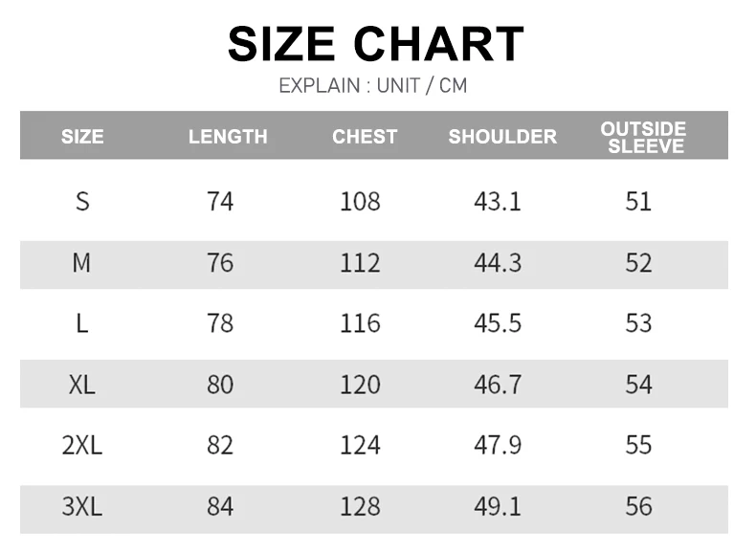The image size is (756, 552).
Task: Click shoulder value 49.1
Action: coord(498,506)
